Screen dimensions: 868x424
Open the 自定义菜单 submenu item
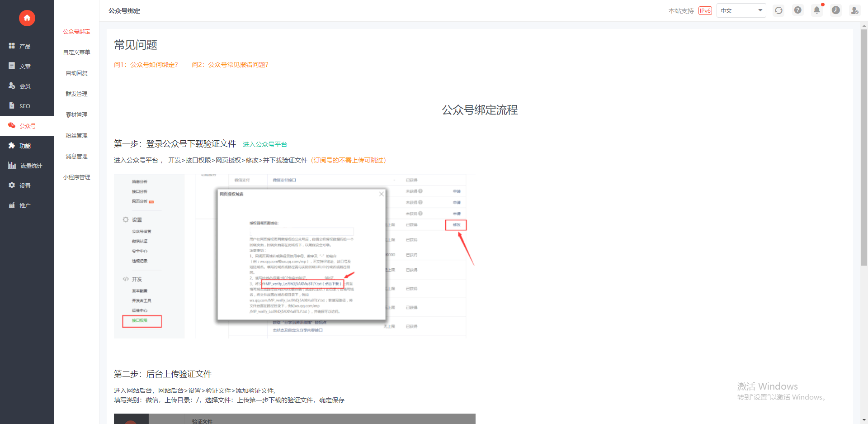tap(76, 52)
